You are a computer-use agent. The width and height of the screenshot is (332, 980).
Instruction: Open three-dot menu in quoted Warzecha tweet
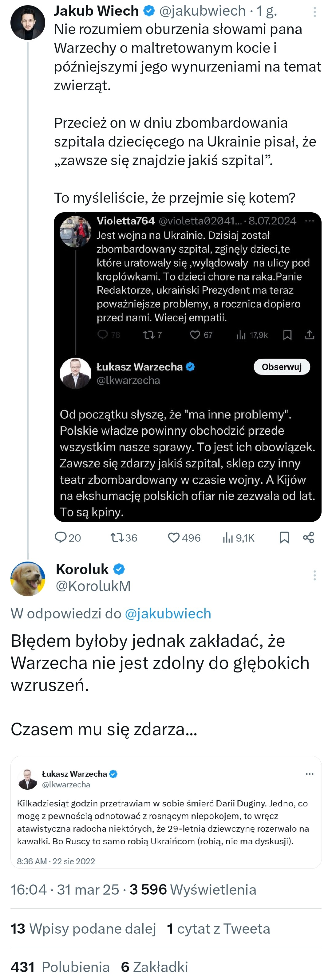pos(310,774)
